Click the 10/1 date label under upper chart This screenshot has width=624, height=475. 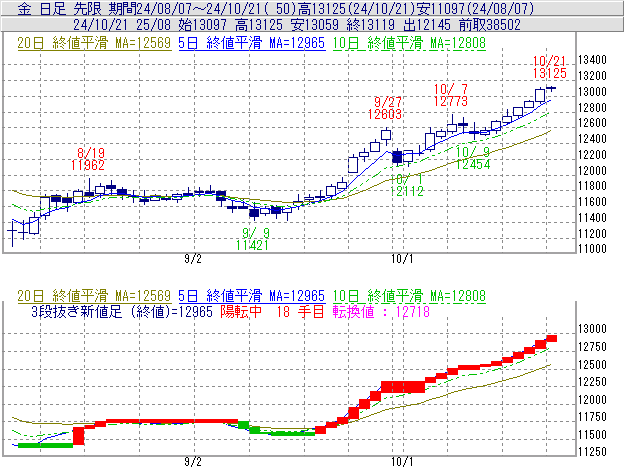click(402, 259)
